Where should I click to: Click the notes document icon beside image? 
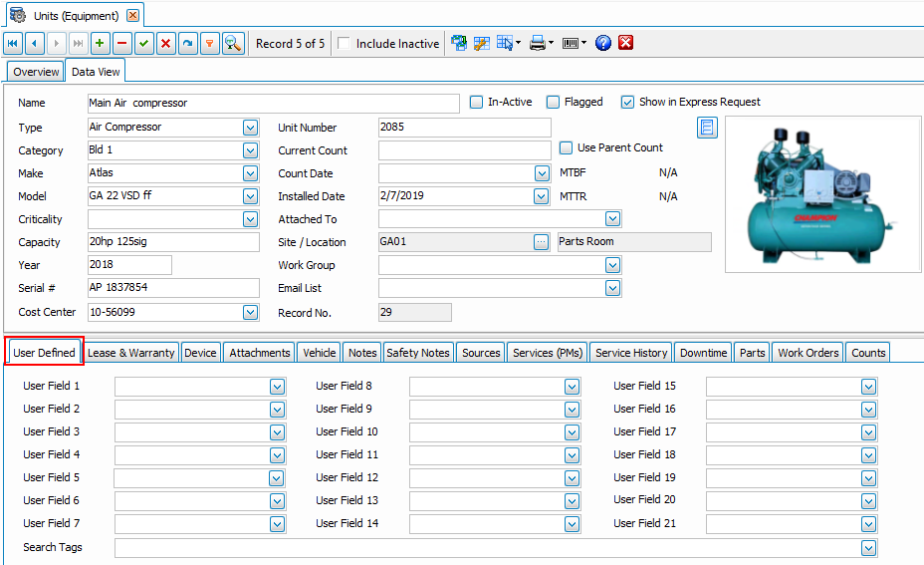(707, 128)
